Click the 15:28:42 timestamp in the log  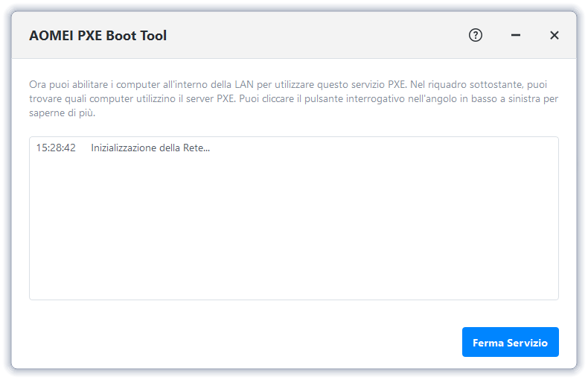pos(56,148)
